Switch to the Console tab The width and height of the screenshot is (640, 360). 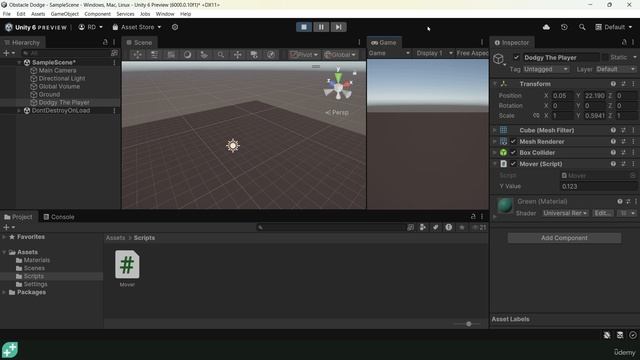point(59,217)
